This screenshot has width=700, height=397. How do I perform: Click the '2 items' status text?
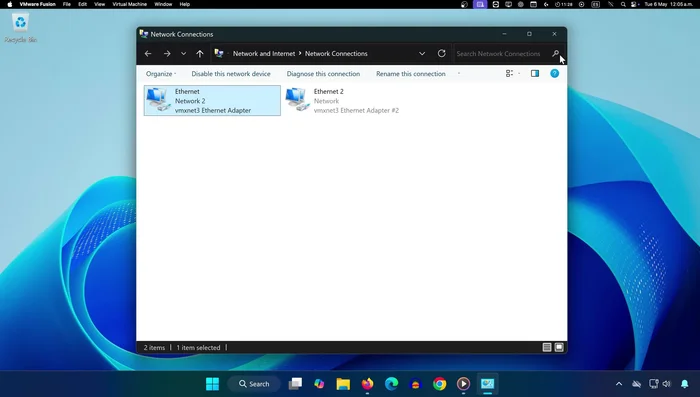click(x=154, y=347)
